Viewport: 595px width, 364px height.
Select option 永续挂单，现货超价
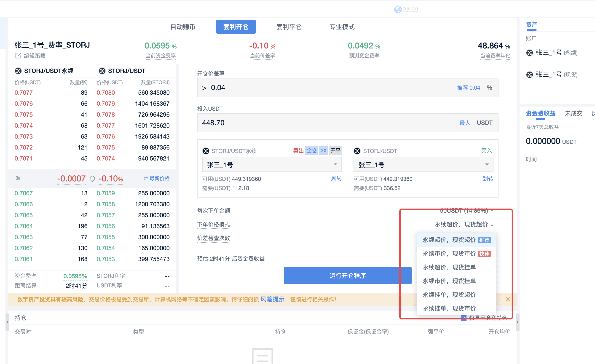(456, 295)
